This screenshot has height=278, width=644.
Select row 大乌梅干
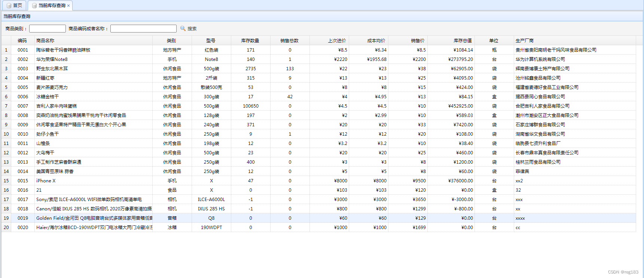coord(318,152)
